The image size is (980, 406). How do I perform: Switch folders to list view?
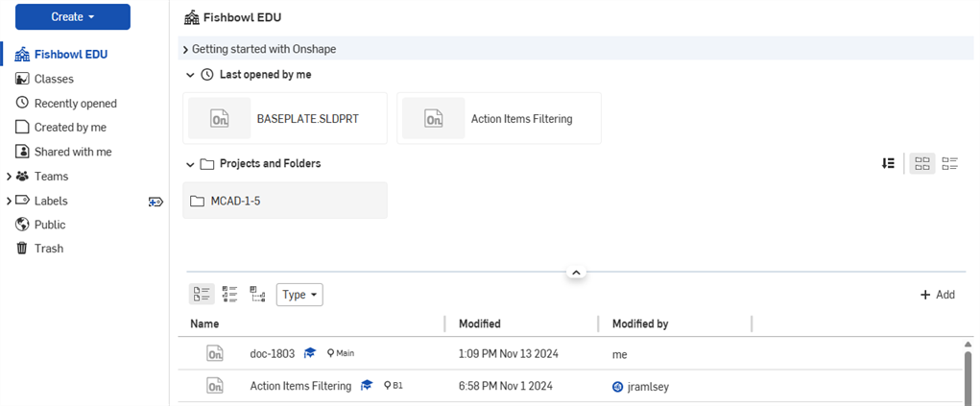pyautogui.click(x=950, y=164)
